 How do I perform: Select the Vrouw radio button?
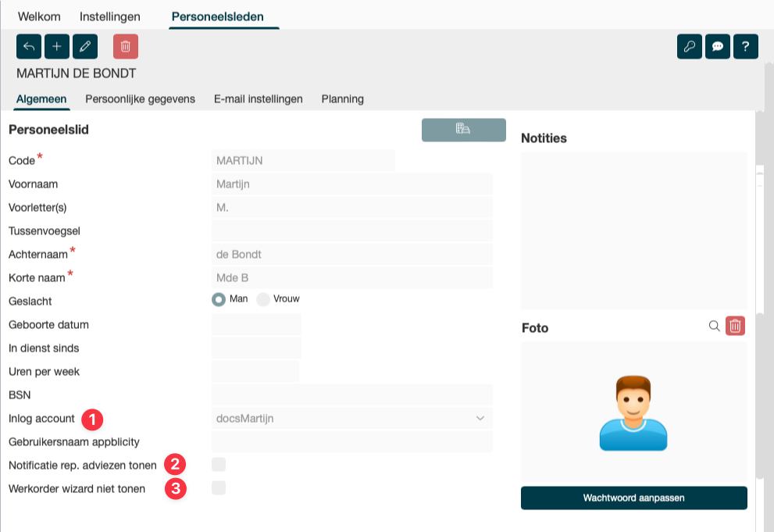coord(263,300)
